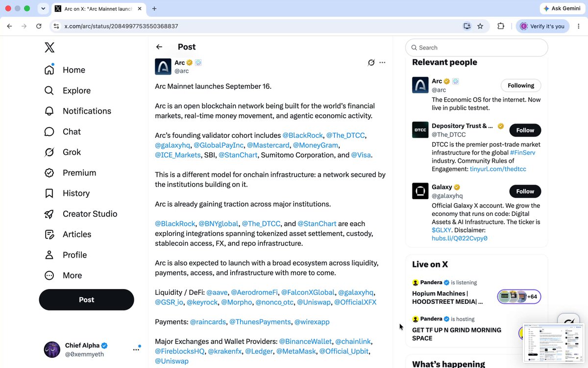Click the History bookmark icon
The width and height of the screenshot is (588, 368).
pyautogui.click(x=49, y=193)
